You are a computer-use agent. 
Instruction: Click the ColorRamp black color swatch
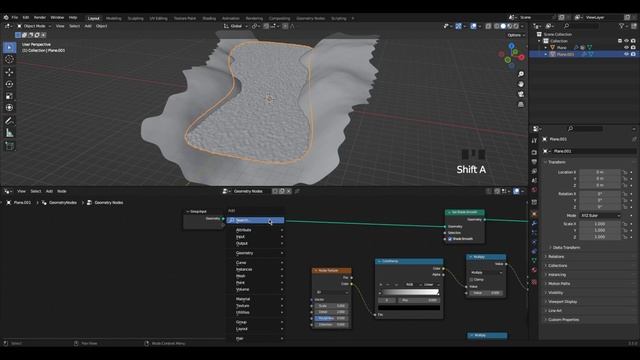coord(409,307)
